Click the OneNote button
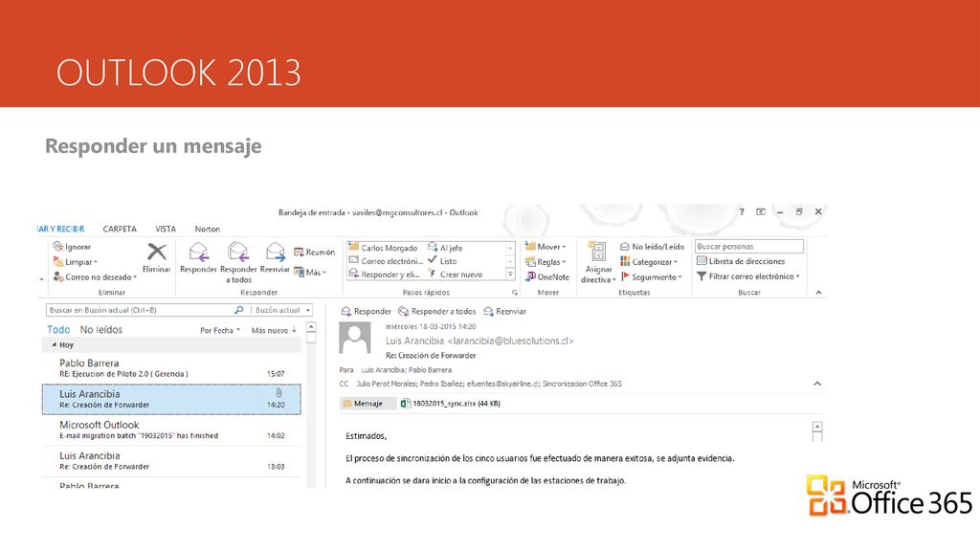 pyautogui.click(x=547, y=276)
